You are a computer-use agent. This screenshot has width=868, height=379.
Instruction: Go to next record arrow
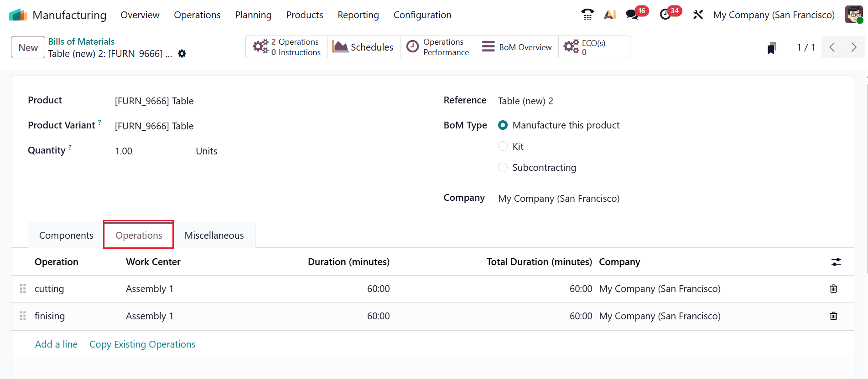[853, 47]
